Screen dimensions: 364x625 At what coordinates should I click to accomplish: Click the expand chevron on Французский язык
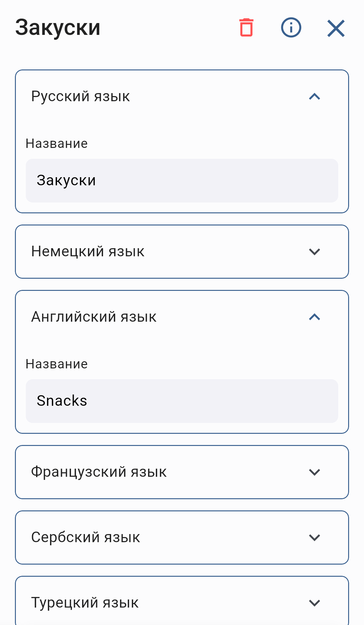tap(315, 472)
